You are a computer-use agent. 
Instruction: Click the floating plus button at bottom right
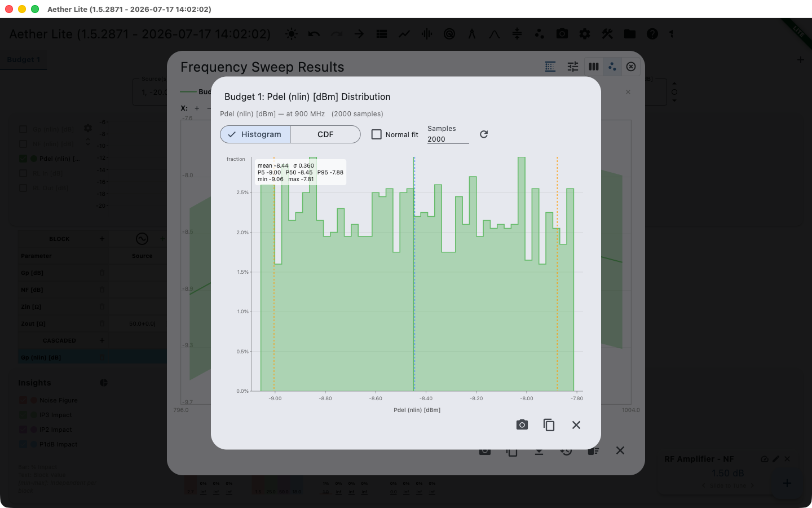click(787, 483)
